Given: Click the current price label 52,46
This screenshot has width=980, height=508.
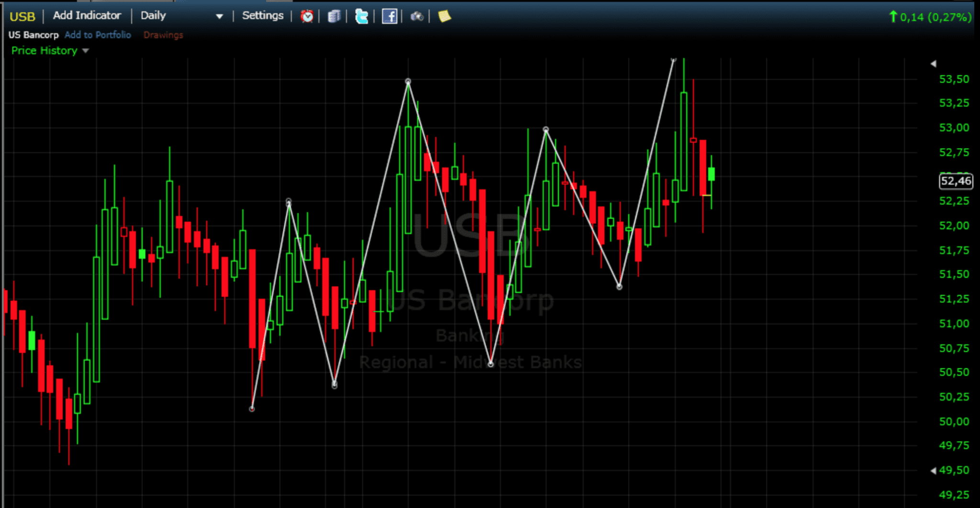Looking at the screenshot, I should pos(956,181).
